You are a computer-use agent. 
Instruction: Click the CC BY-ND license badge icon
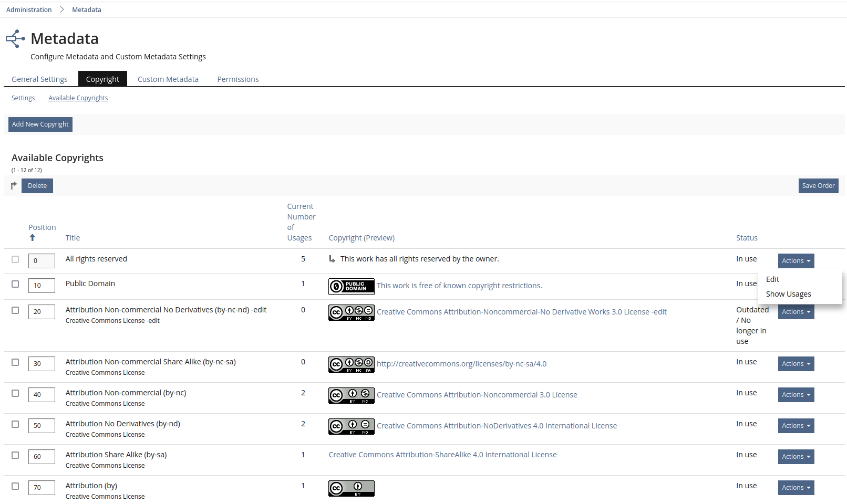click(351, 426)
